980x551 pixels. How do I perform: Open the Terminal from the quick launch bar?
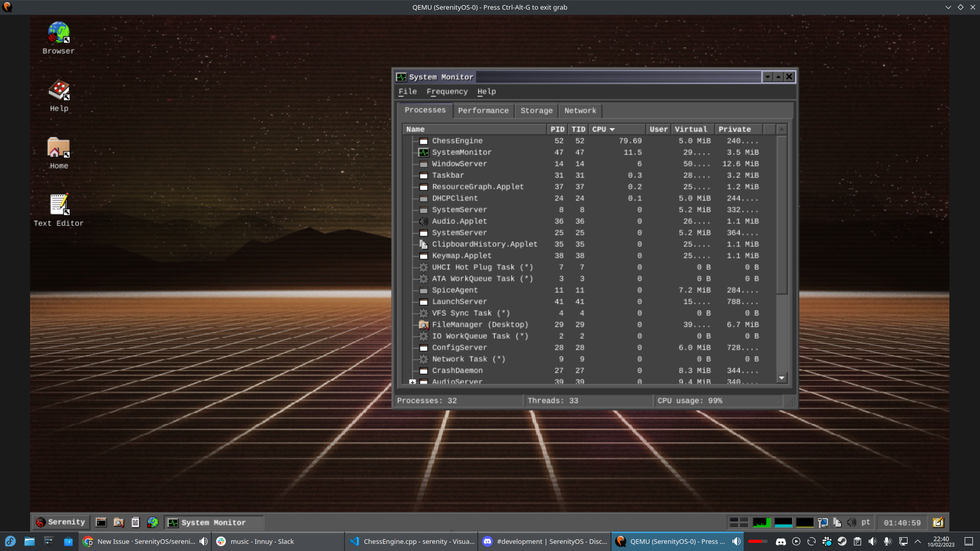click(x=101, y=522)
